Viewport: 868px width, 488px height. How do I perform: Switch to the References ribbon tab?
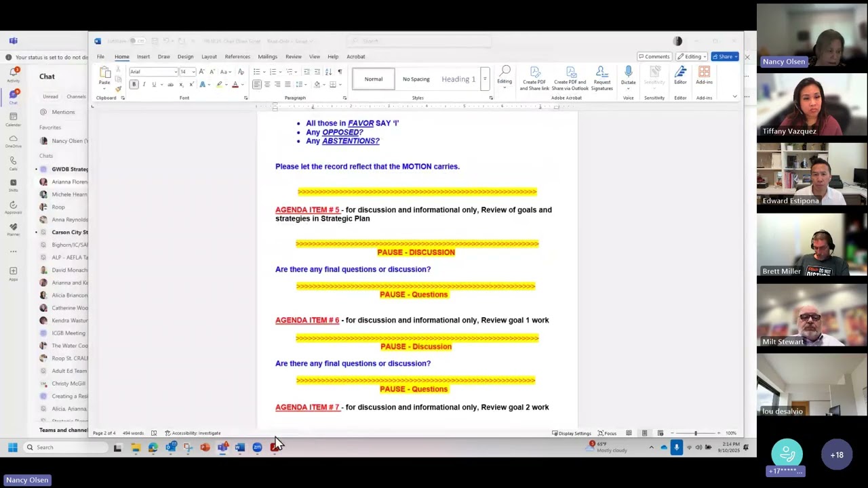(x=237, y=57)
